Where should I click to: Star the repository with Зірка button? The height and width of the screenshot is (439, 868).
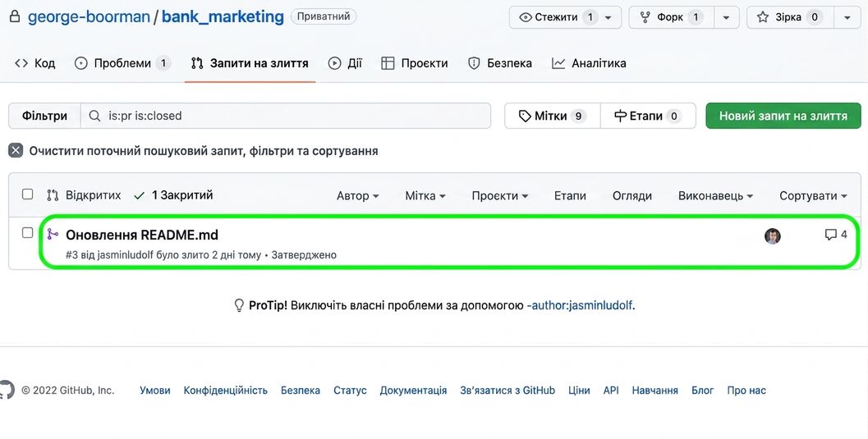[x=790, y=17]
